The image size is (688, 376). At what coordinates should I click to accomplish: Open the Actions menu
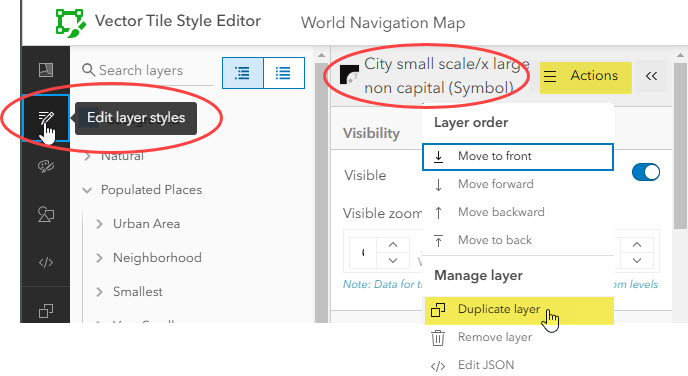pyautogui.click(x=585, y=77)
